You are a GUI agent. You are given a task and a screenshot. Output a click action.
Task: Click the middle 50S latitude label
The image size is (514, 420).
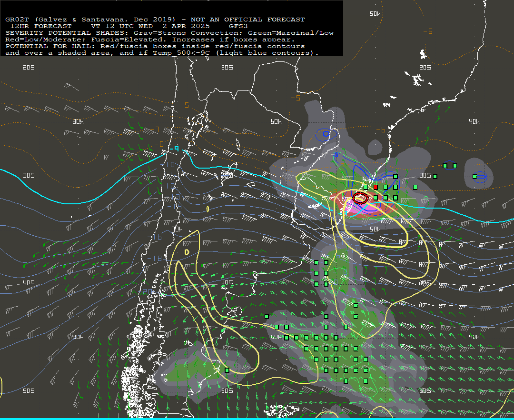coord(227,390)
